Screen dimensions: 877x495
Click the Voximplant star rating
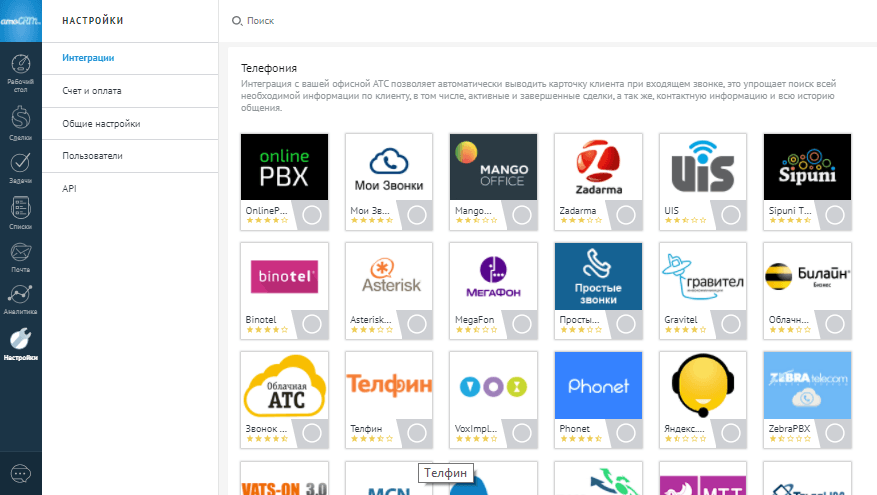click(476, 439)
